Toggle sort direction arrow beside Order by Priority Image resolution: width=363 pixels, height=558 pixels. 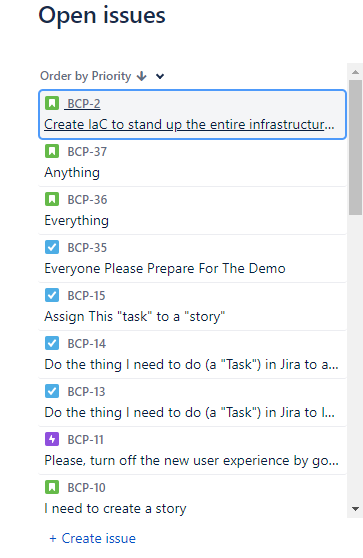click(x=142, y=76)
